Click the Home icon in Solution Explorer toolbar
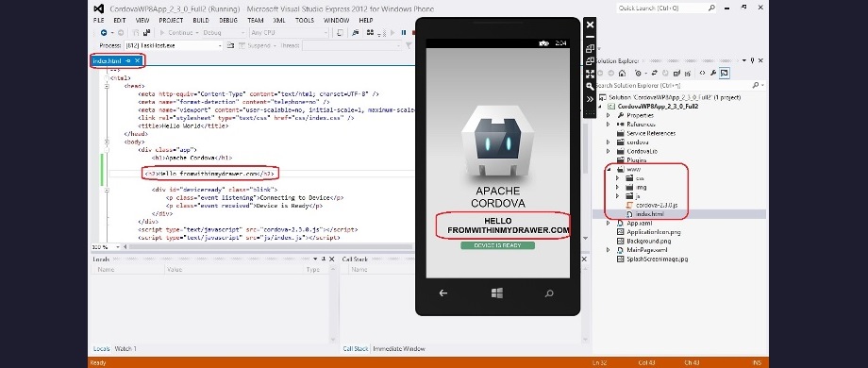This screenshot has height=368, width=868. click(x=622, y=73)
